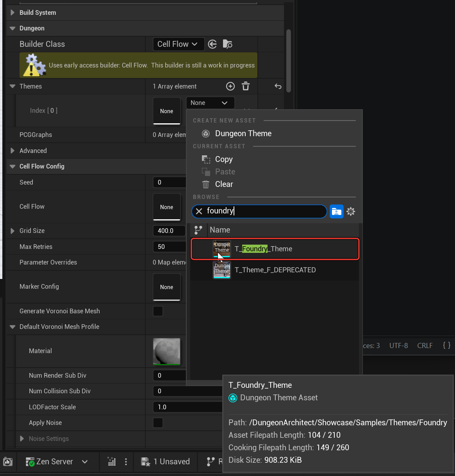The width and height of the screenshot is (455, 476).
Task: Collapse the Cell Flow Config section
Action: pos(12,166)
